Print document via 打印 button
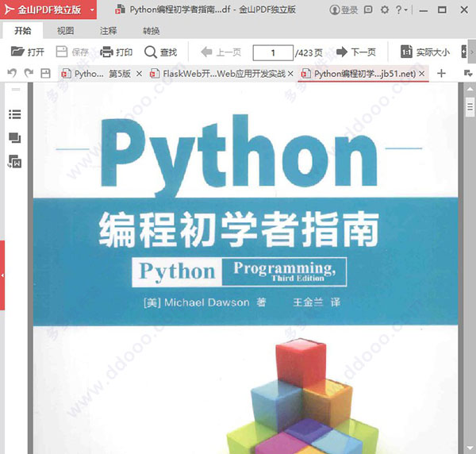The width and height of the screenshot is (476, 454). click(117, 52)
